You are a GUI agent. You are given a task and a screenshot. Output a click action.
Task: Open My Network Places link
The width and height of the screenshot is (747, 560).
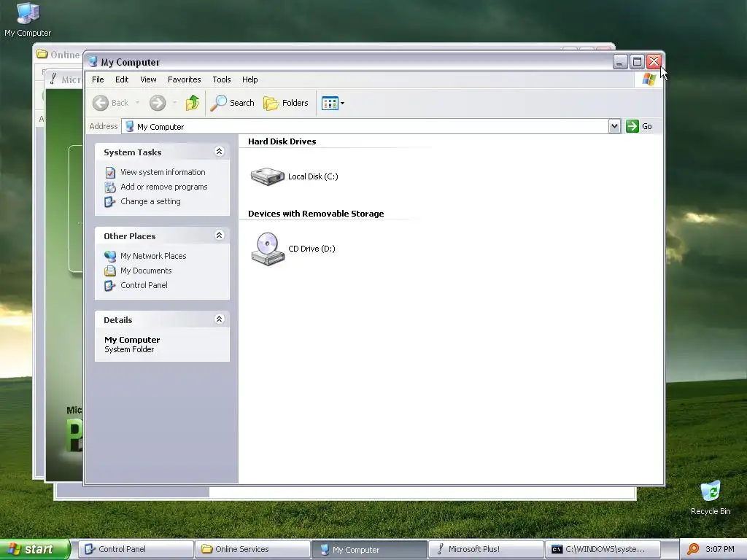point(153,256)
